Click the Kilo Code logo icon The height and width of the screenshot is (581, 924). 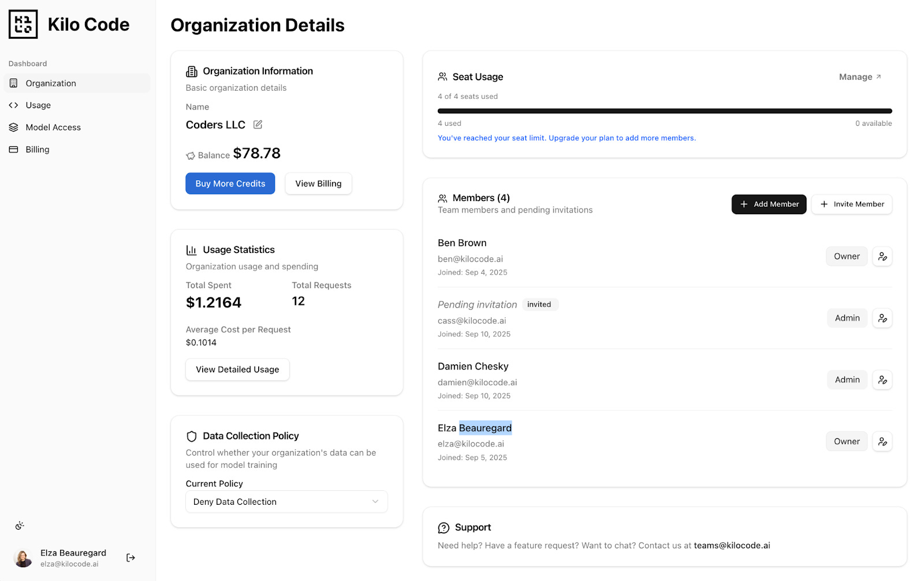pyautogui.click(x=23, y=24)
